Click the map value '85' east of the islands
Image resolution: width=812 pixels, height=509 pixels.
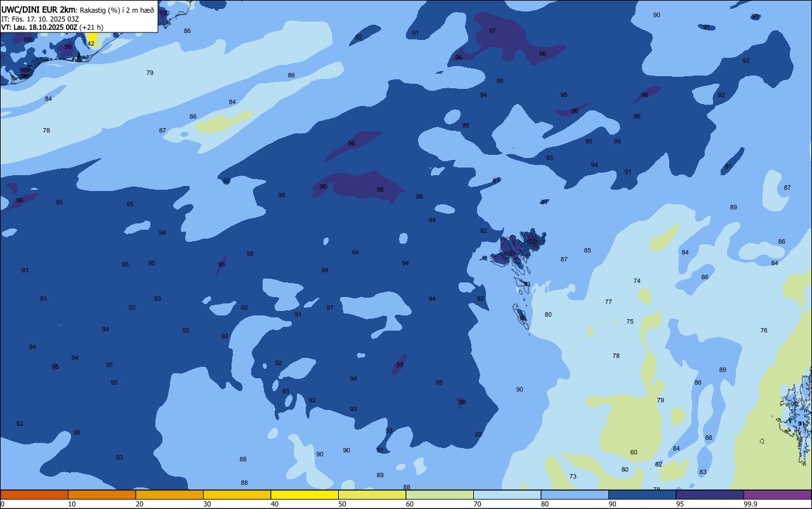[x=587, y=251]
